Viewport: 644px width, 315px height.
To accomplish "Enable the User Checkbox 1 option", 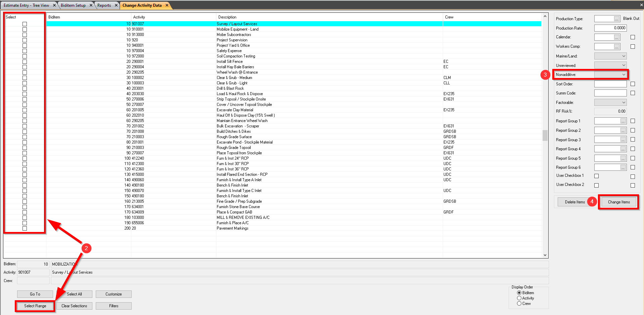I will [597, 176].
